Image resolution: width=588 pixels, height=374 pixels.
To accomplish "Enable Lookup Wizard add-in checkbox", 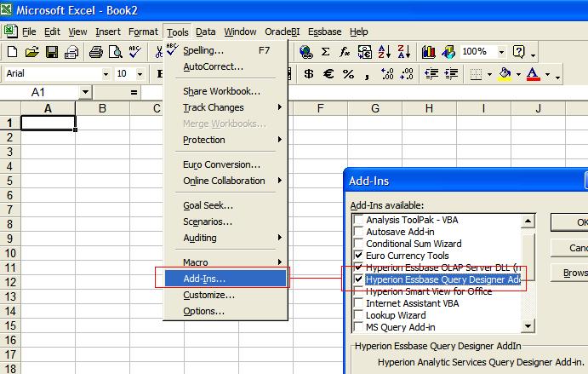I will [x=359, y=315].
